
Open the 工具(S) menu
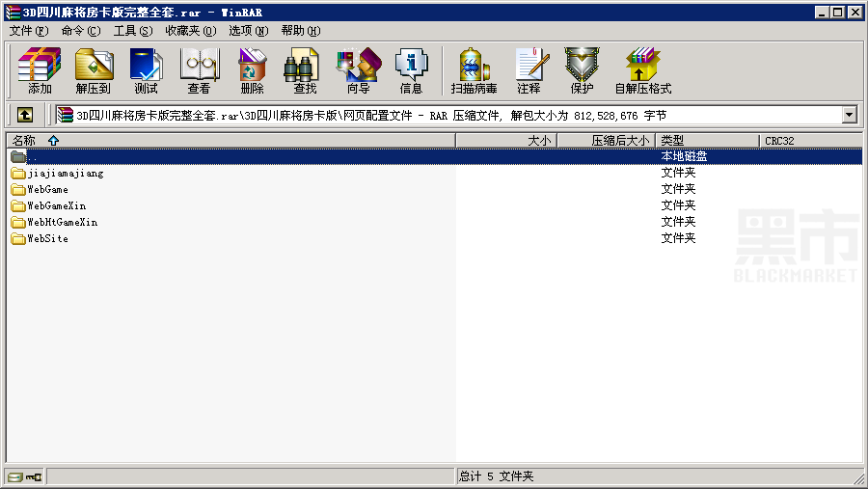pyautogui.click(x=133, y=31)
